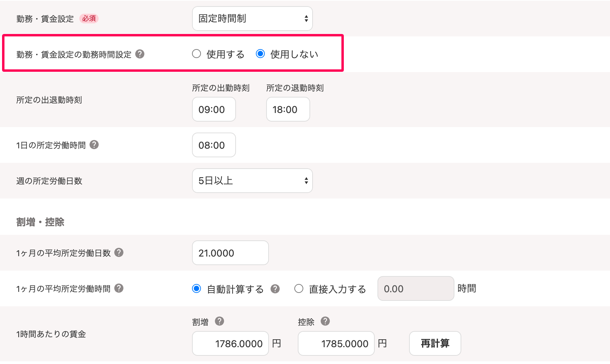
Task: Click the 所定の出退勤時刻 row label
Action: pos(49,100)
